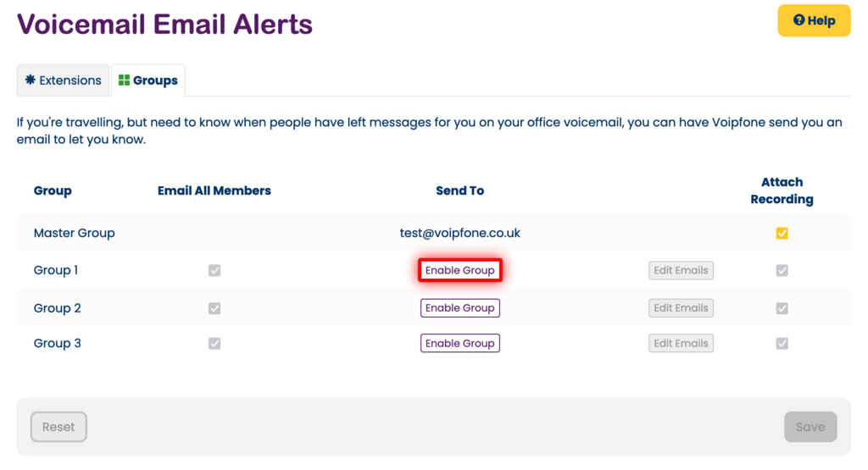Toggle Attach Recording for Group 1
868x470 pixels.
coord(782,271)
